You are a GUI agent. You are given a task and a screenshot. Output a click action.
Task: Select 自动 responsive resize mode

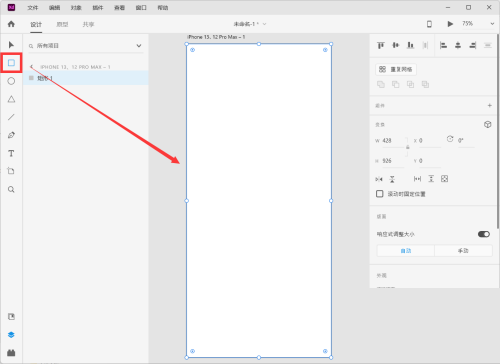pos(406,251)
